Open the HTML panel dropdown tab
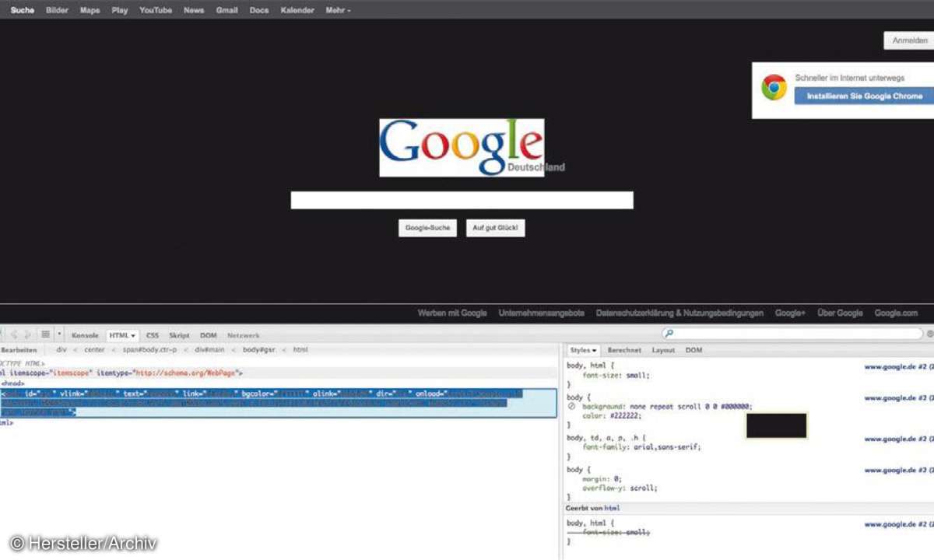The width and height of the screenshot is (934, 560). 122,335
